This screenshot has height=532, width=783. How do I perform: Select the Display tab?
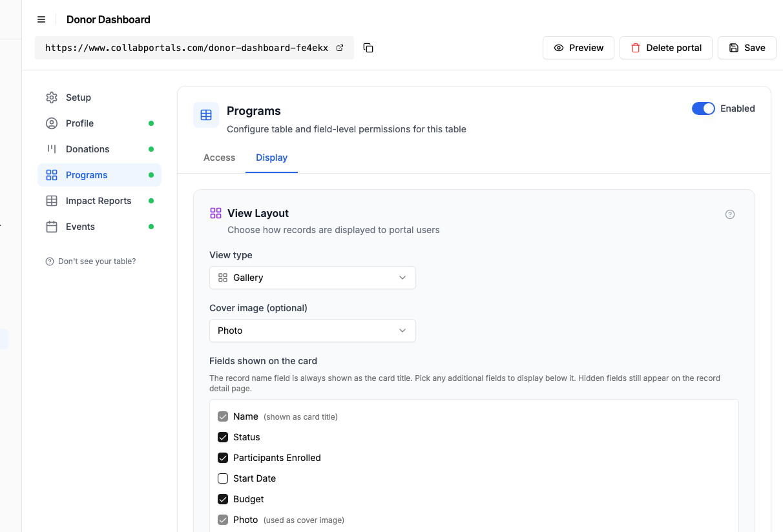point(271,158)
